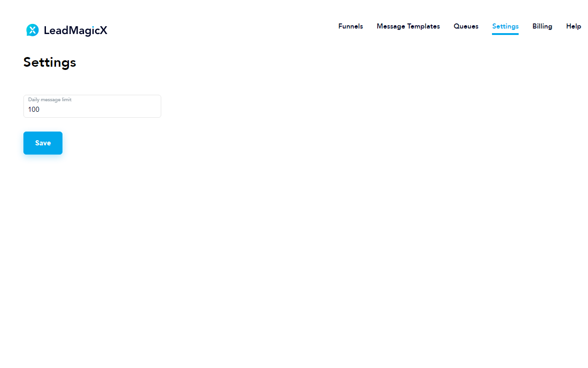
Task: Go to Message Templates
Action: (408, 26)
